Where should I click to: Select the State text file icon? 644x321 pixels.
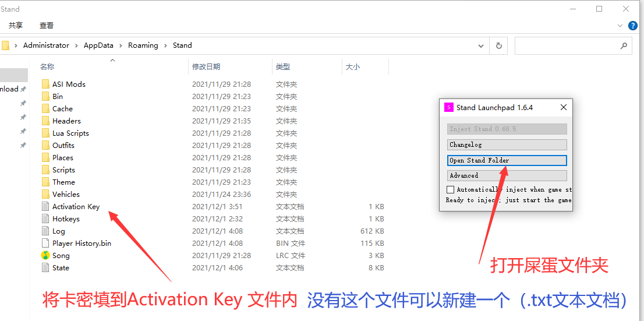[45, 267]
